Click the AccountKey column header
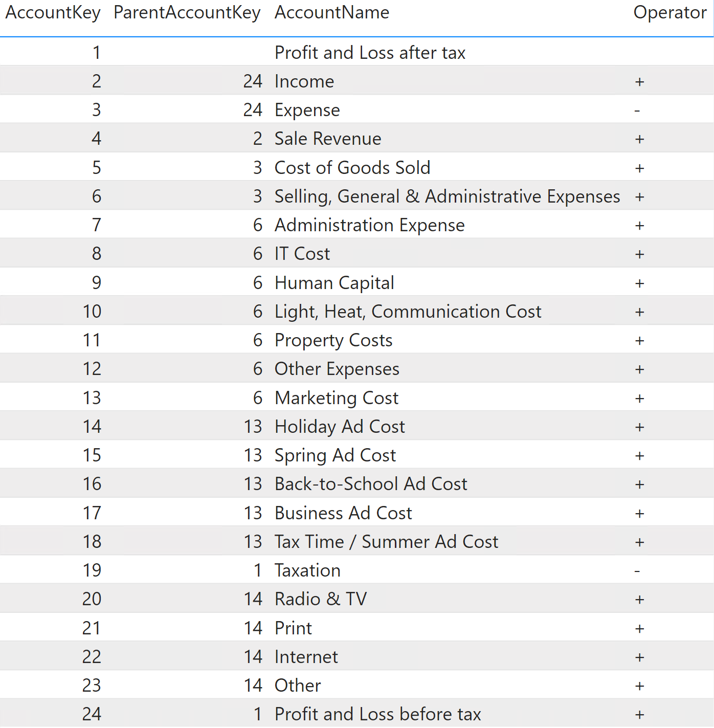 53,13
